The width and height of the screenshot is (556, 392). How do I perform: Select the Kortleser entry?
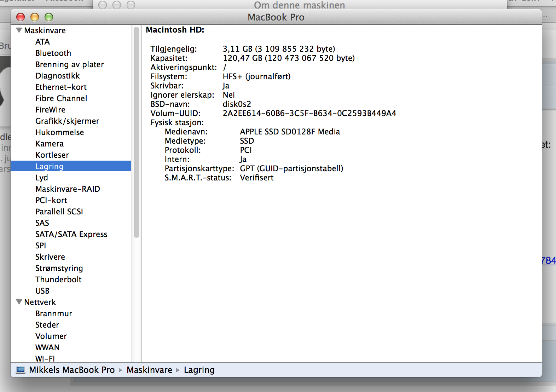click(x=52, y=155)
